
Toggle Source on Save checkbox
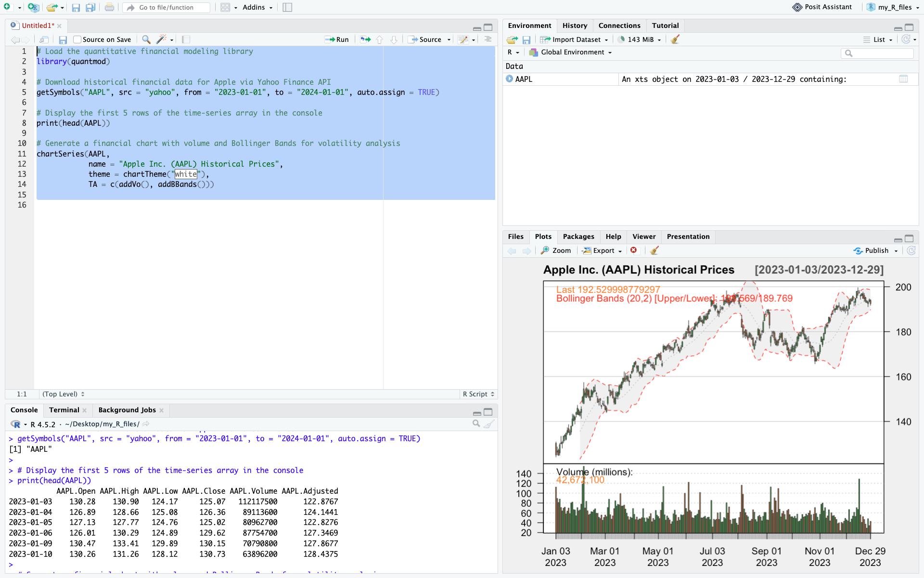click(x=77, y=39)
